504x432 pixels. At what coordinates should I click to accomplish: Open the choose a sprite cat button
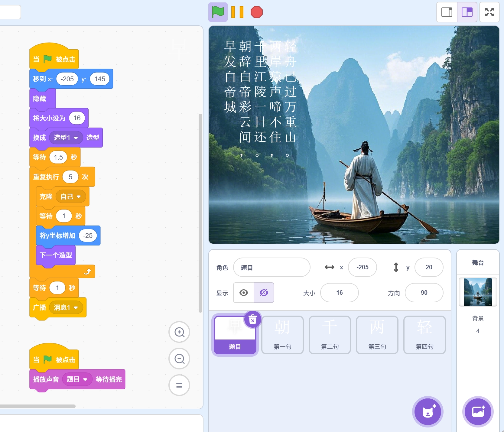(x=428, y=411)
